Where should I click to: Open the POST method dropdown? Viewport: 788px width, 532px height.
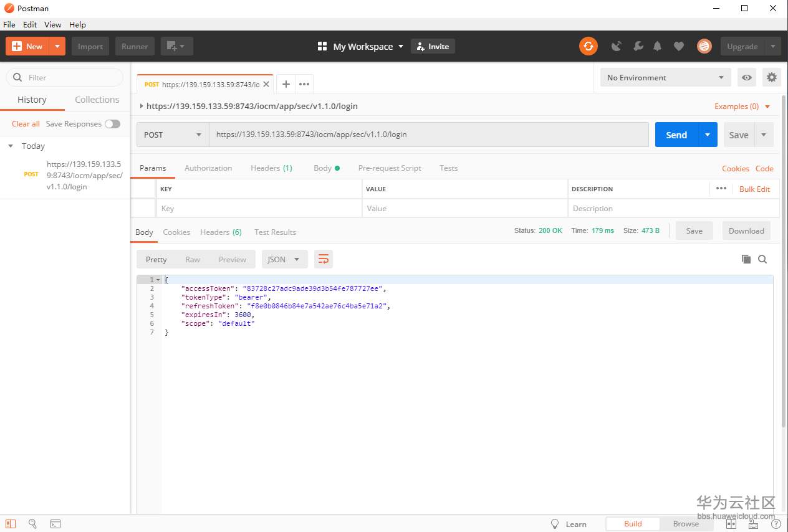173,135
